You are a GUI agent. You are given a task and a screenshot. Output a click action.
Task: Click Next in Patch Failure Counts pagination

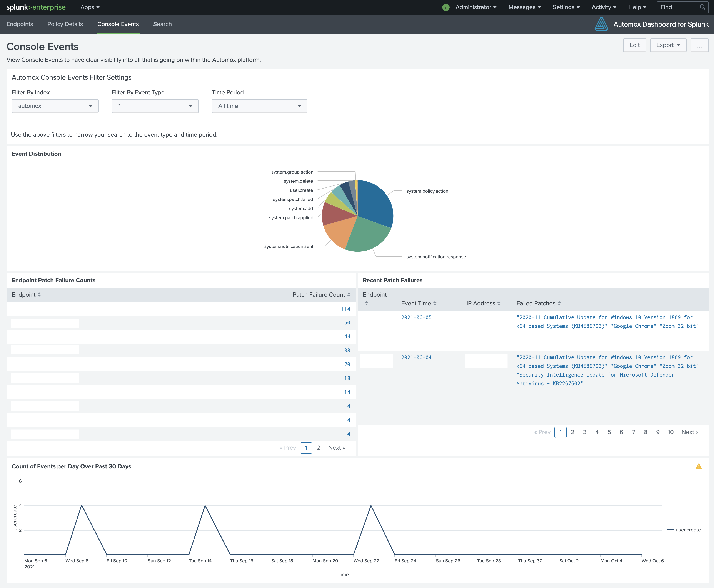pos(336,448)
